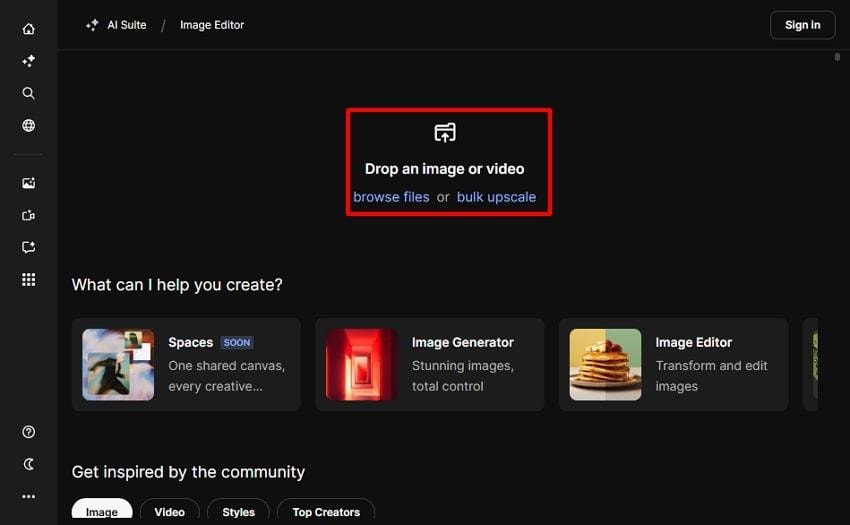Click the AI sparkle icon in sidebar
Image resolution: width=850 pixels, height=525 pixels.
29,61
